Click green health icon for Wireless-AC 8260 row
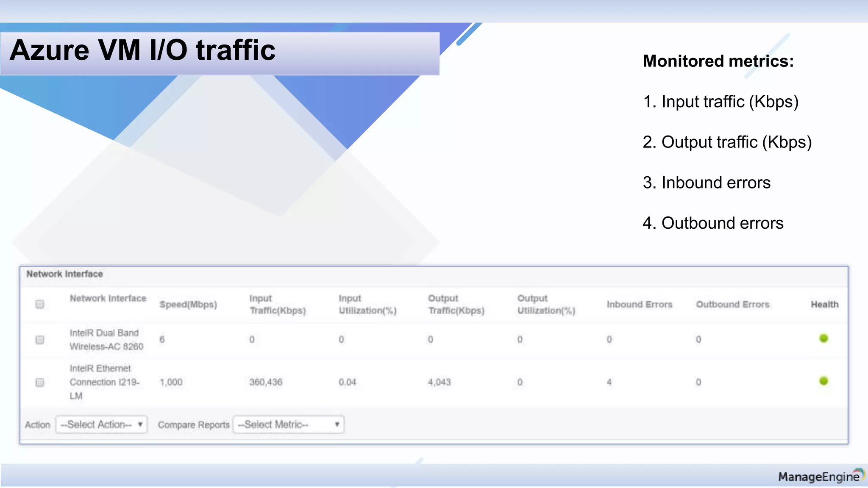The image size is (868, 488). (x=823, y=338)
